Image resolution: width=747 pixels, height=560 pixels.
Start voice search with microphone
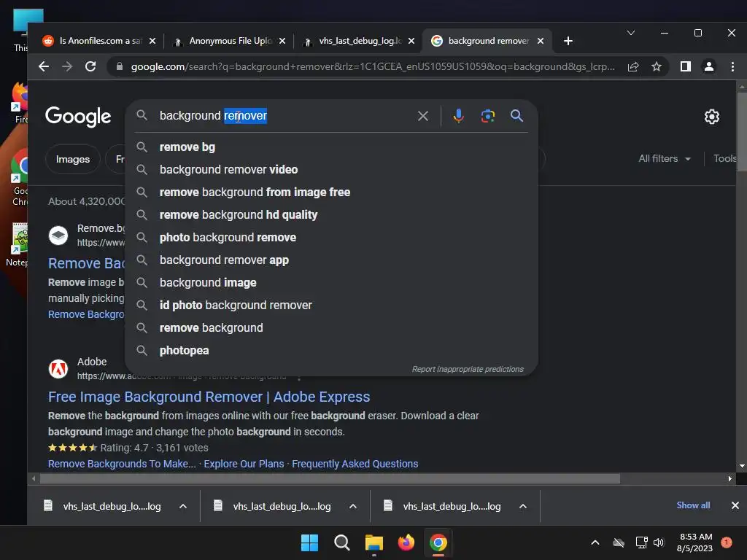click(x=458, y=116)
